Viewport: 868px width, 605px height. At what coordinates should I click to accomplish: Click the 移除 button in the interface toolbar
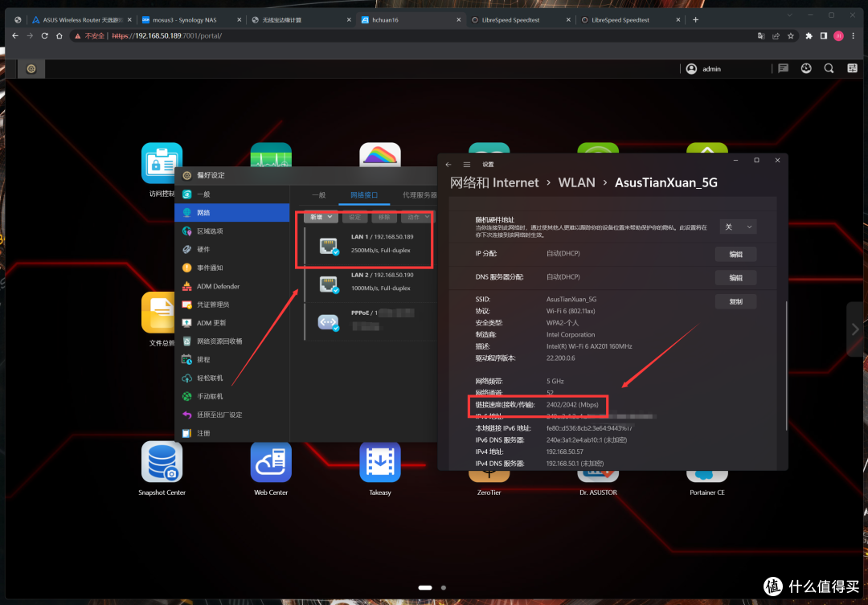coord(384,217)
